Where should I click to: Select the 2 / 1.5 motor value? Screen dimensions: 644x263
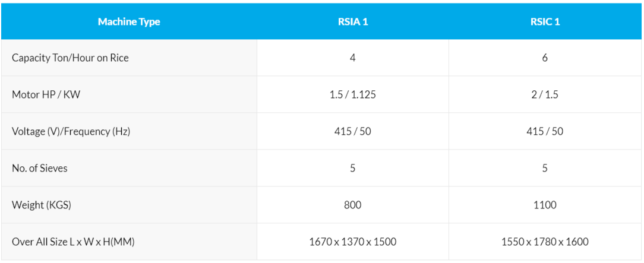tap(545, 95)
